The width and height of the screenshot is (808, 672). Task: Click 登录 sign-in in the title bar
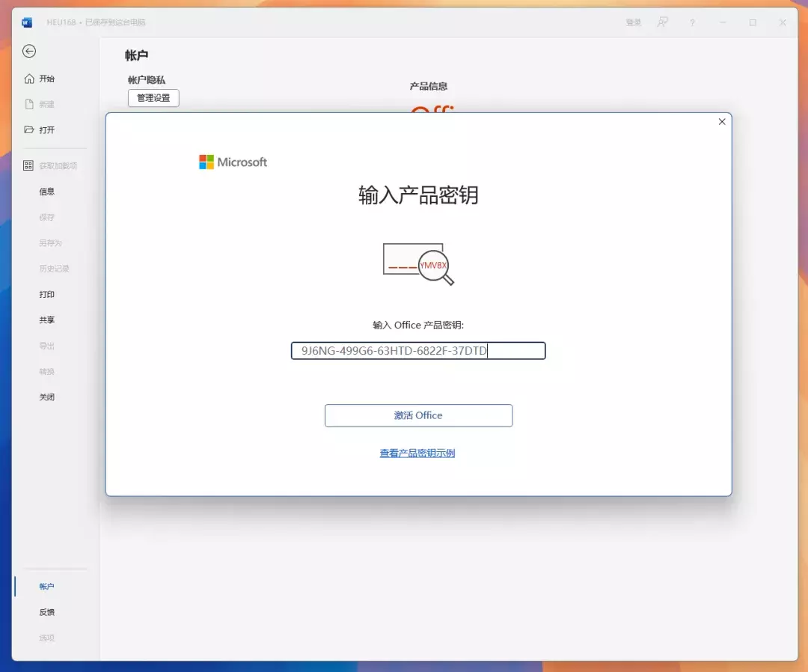coord(634,22)
